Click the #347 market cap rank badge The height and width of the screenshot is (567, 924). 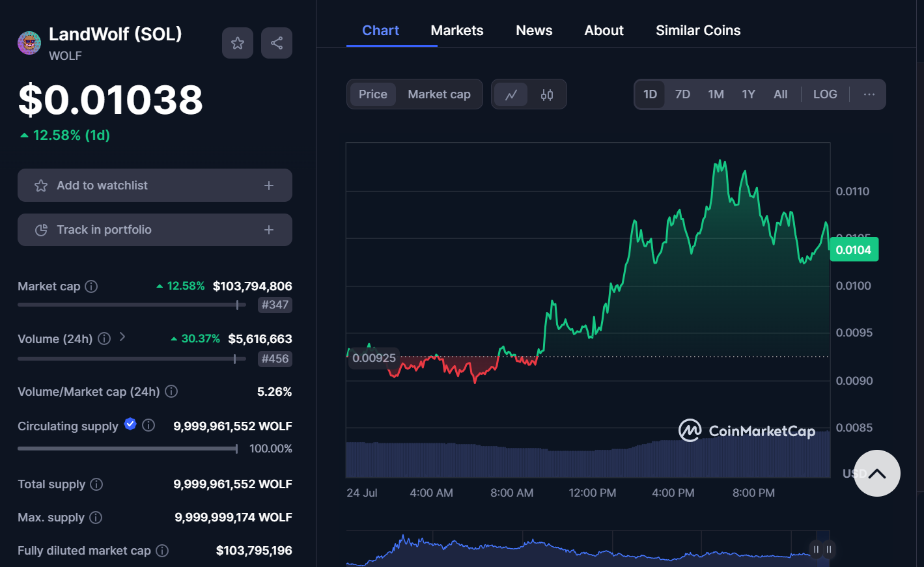tap(275, 305)
